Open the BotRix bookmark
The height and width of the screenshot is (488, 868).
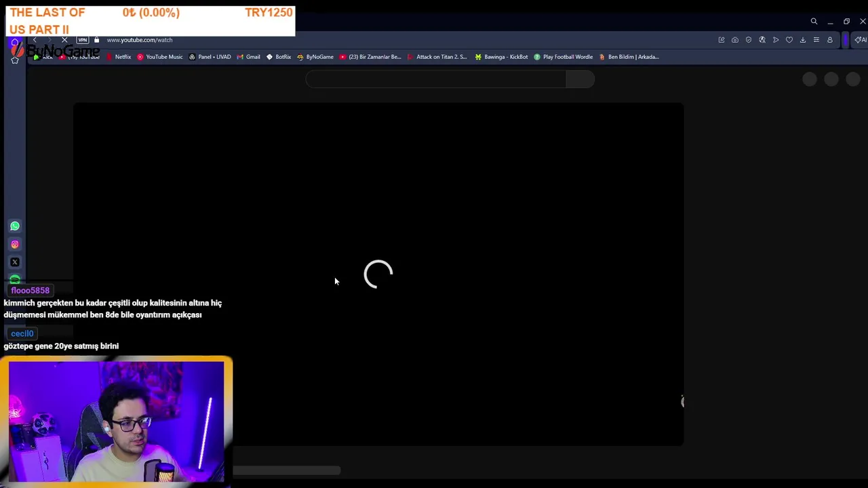click(279, 57)
